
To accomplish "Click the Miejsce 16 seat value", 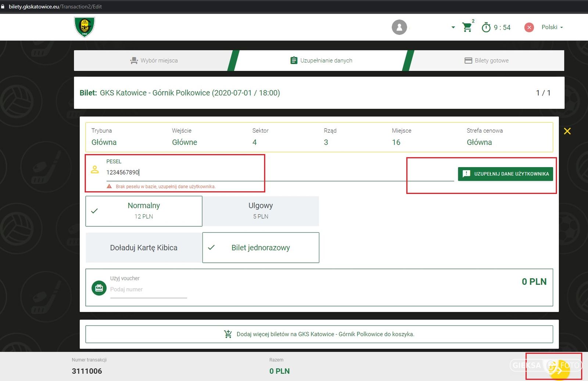I will click(396, 143).
